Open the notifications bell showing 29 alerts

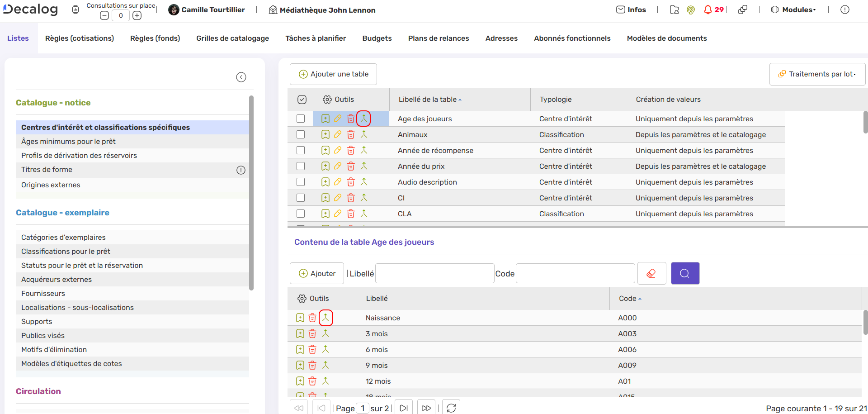(708, 10)
